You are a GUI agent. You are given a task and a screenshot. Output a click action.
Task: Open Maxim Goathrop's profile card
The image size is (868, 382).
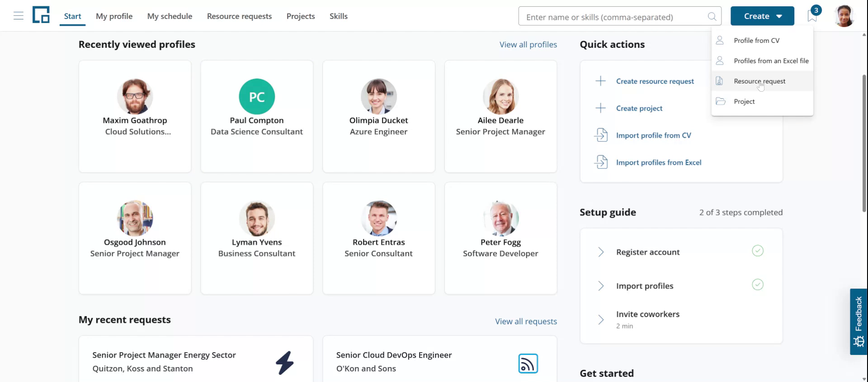[x=135, y=116]
